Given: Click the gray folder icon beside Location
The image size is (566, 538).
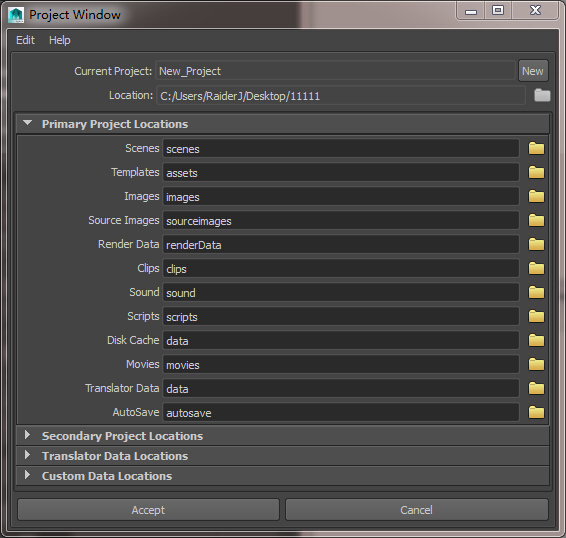Looking at the screenshot, I should (x=542, y=95).
